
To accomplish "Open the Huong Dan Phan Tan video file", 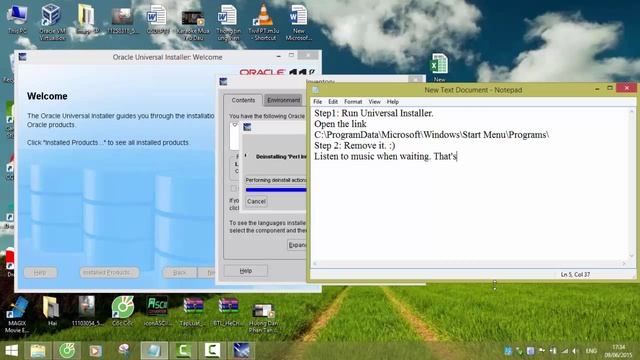I will click(x=263, y=318).
